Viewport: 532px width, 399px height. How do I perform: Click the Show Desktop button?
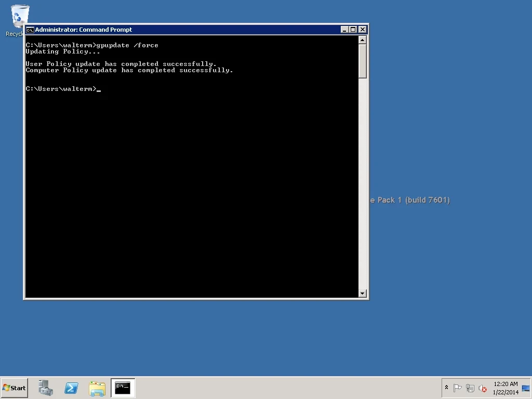(x=526, y=388)
